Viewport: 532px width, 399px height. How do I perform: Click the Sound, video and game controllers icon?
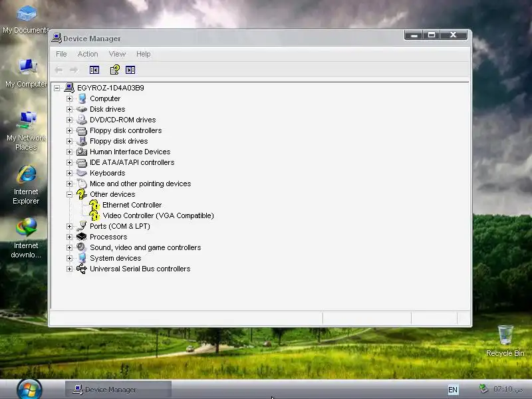[82, 247]
